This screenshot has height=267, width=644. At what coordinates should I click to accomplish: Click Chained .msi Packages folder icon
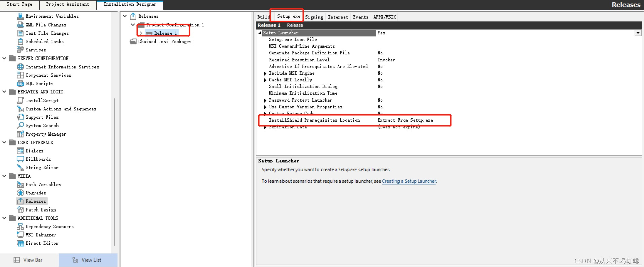(x=133, y=41)
